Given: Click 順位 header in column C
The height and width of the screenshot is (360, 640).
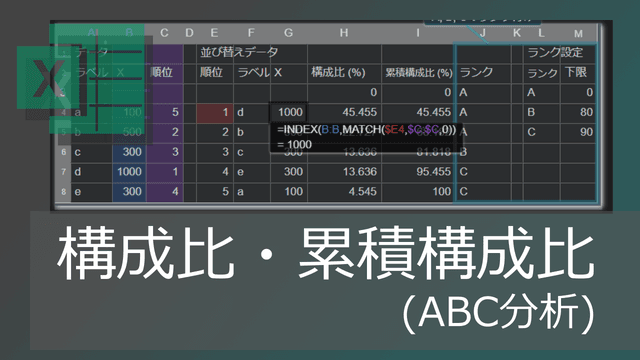Looking at the screenshot, I should pyautogui.click(x=162, y=73).
